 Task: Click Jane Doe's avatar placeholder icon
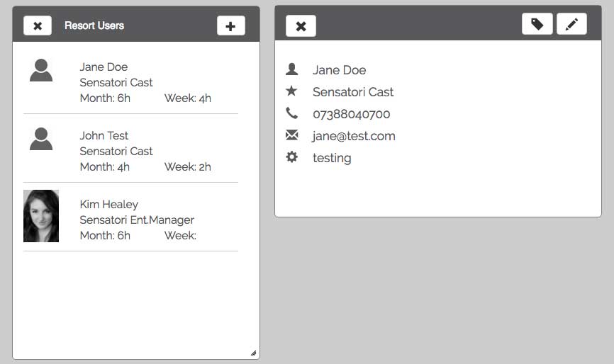(x=41, y=70)
